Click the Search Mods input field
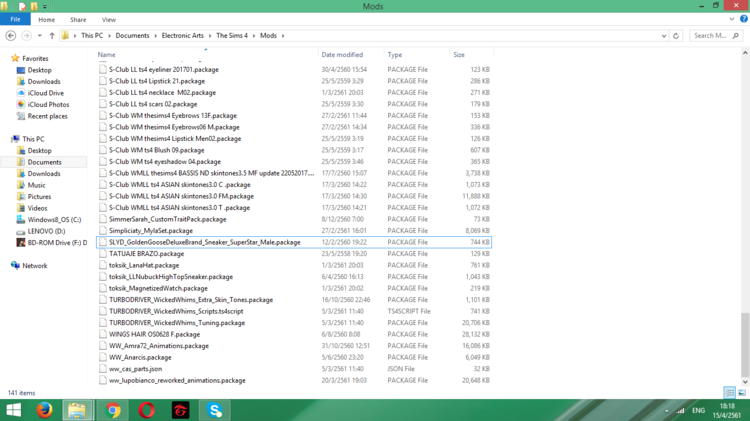Image resolution: width=750 pixels, height=421 pixels. (716, 35)
